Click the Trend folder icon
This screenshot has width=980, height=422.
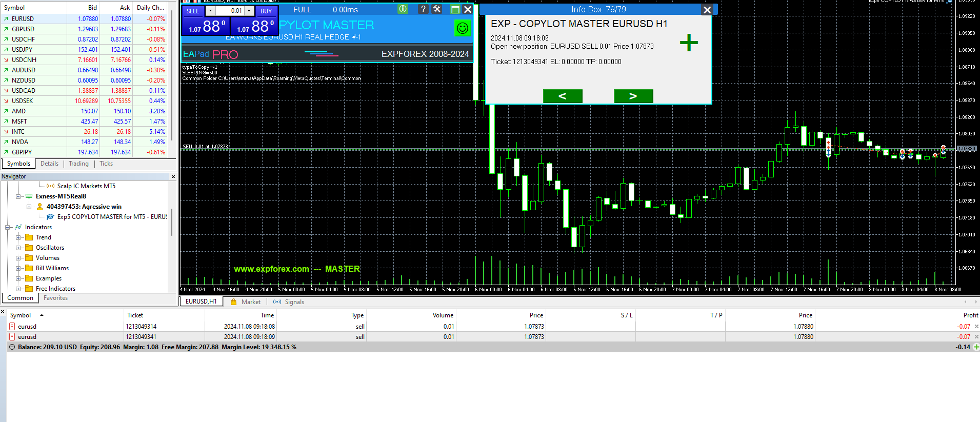tap(29, 237)
